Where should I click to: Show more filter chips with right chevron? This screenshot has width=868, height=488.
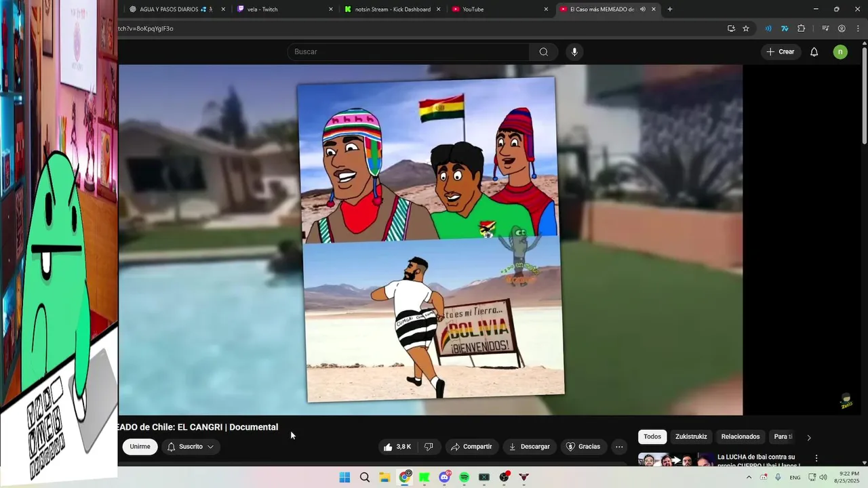click(809, 438)
